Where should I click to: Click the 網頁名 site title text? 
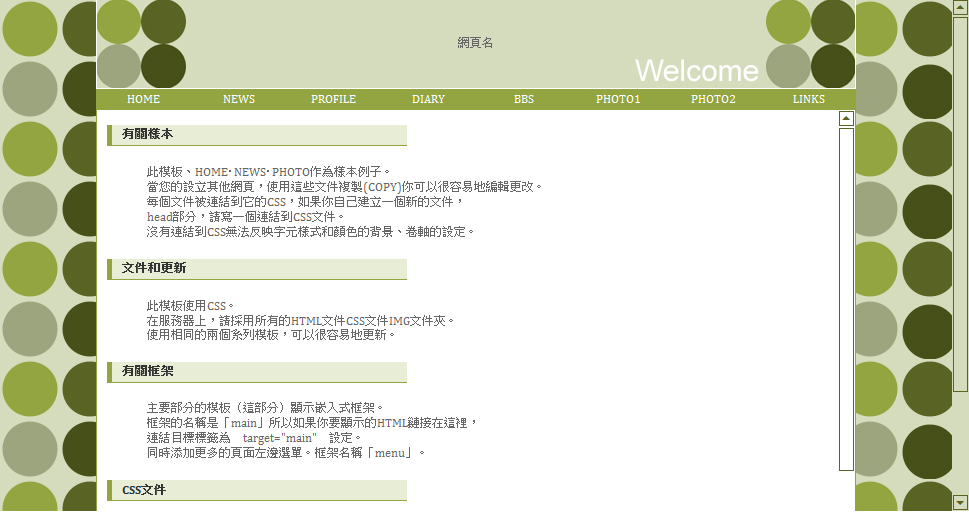pyautogui.click(x=475, y=43)
